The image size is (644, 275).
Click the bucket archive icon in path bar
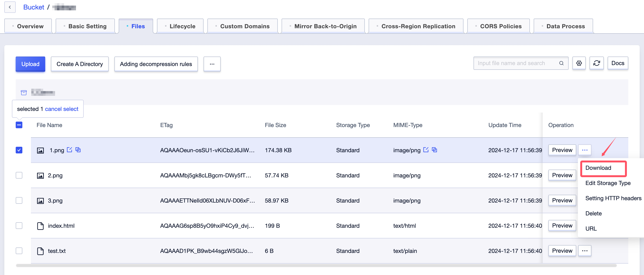[24, 93]
